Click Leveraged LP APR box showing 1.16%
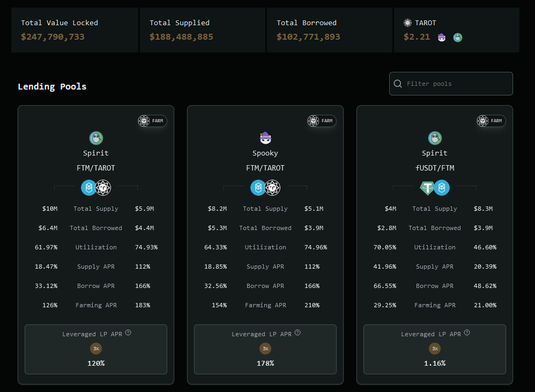535x392 pixels. [x=435, y=349]
